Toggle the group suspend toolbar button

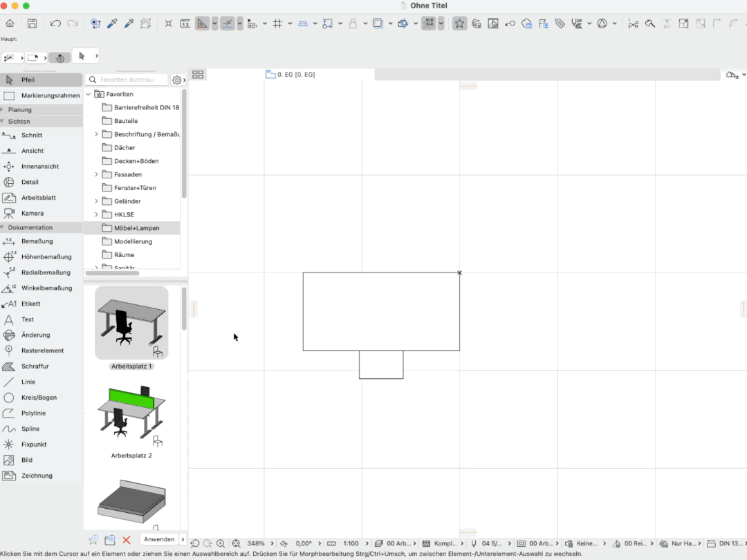tap(429, 24)
